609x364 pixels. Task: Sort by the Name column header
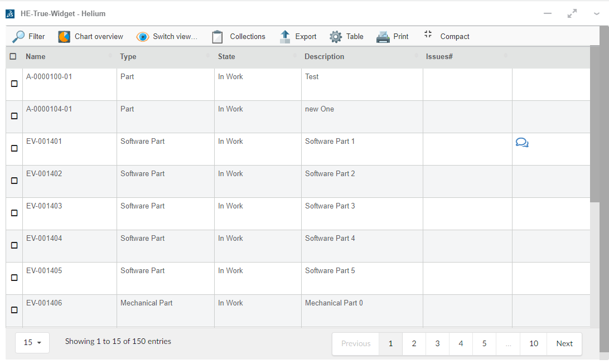tap(36, 56)
